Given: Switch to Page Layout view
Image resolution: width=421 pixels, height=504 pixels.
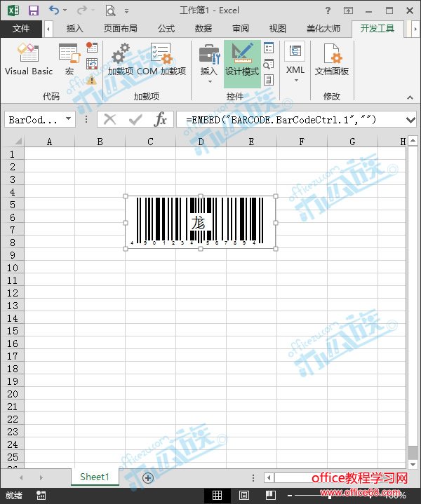Looking at the screenshot, I should 244,496.
